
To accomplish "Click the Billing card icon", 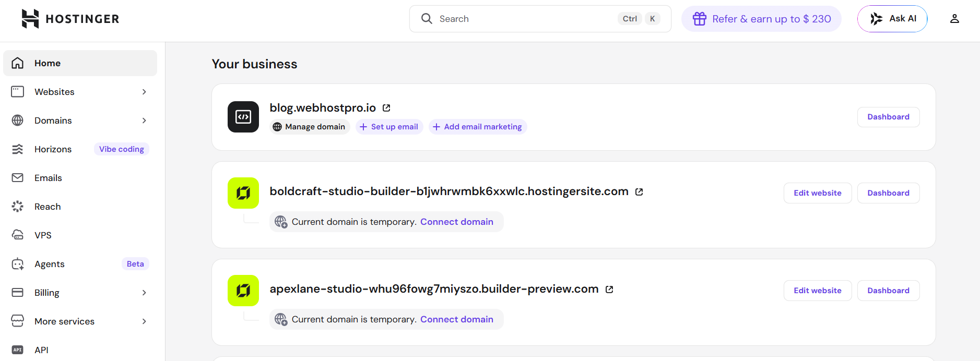I will pyautogui.click(x=18, y=293).
